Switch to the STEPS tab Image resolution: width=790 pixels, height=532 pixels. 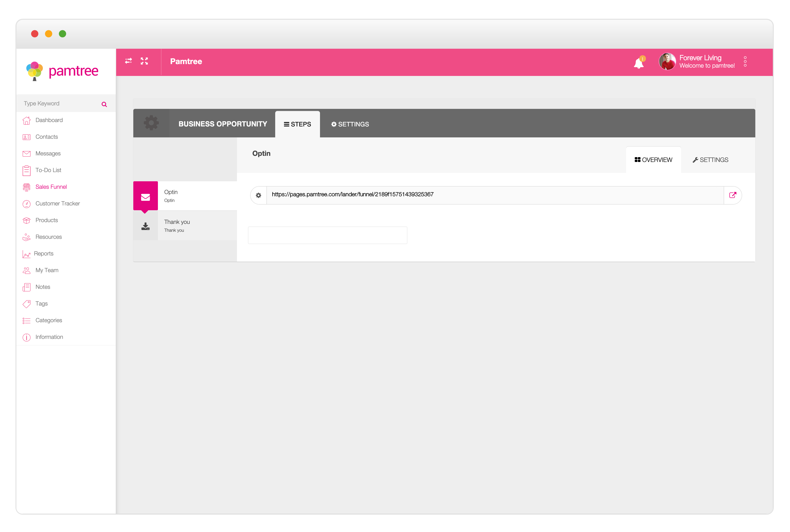tap(297, 124)
